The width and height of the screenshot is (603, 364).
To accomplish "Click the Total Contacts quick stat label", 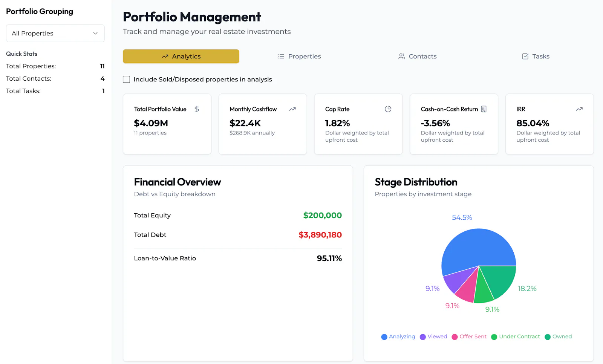I will point(29,79).
